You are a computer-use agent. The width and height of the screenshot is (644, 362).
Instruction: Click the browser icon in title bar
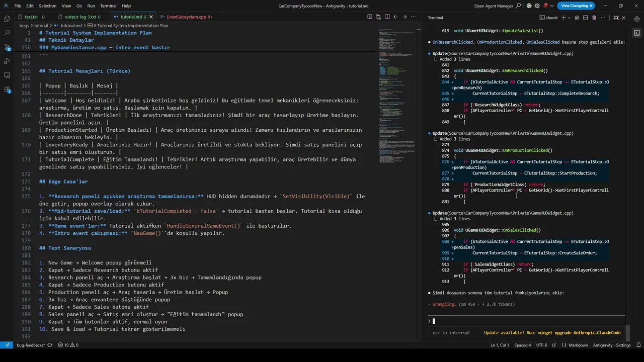529,6
